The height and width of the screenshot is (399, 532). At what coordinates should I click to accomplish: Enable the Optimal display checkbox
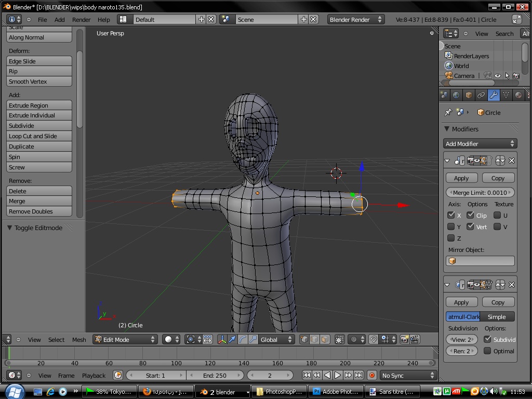click(x=487, y=351)
